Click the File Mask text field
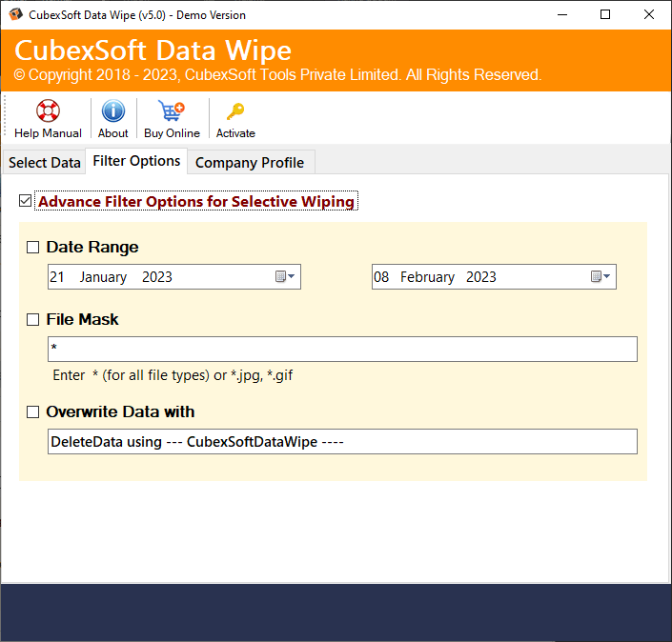The image size is (672, 642). (x=342, y=350)
